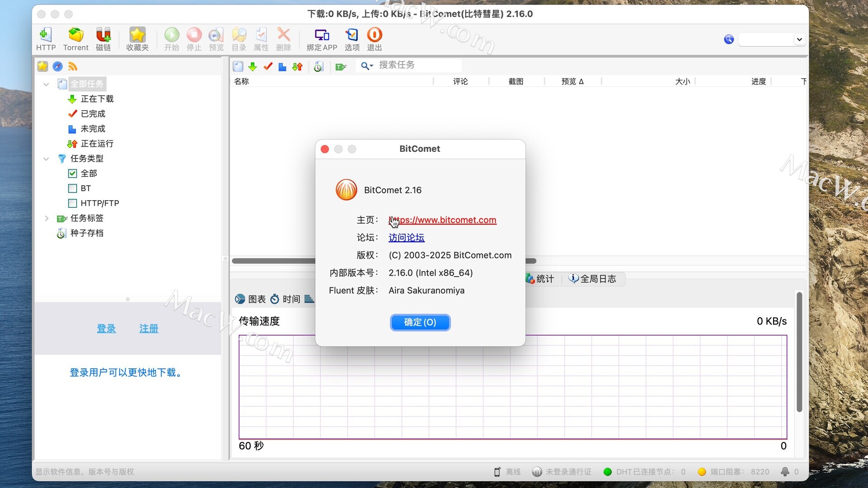Open the 访问论坛 forum link
Screen dimensions: 868x488
[406, 238]
